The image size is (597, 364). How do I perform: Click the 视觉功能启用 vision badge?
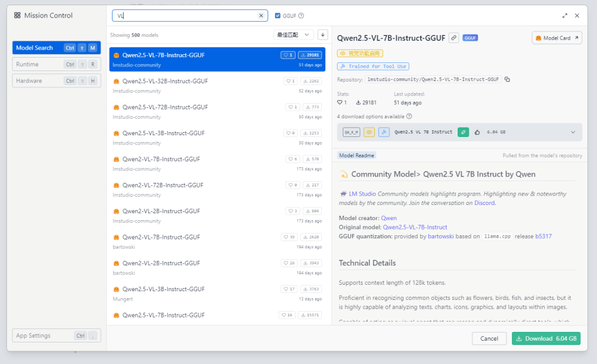(360, 53)
